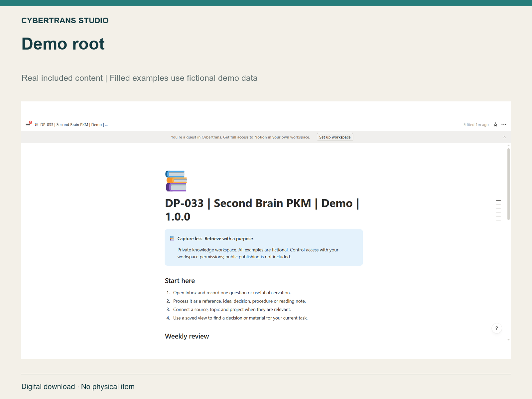Open the help question-mark button
This screenshot has width=532, height=399.
497,328
